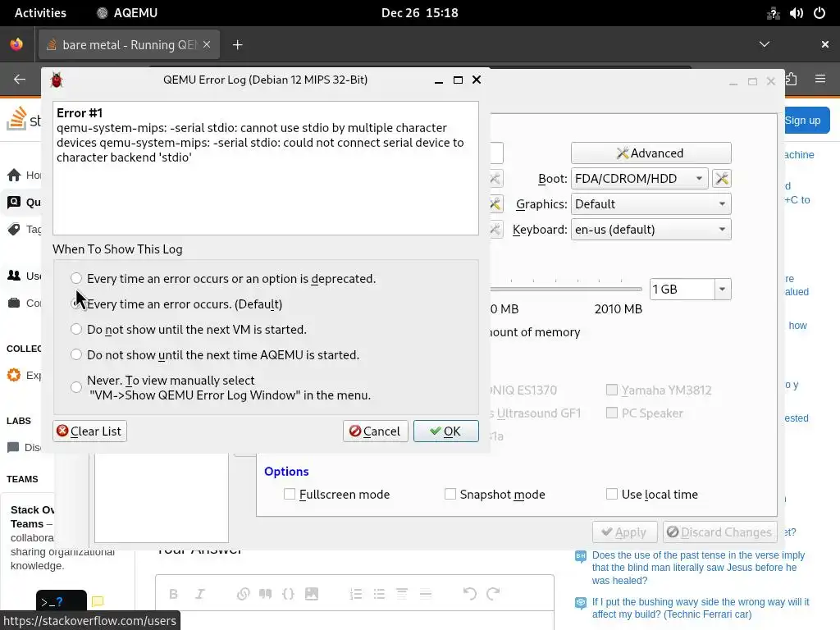Click the bulleted list icon in answer editor
Viewport: 840px width, 630px height.
coord(379,594)
